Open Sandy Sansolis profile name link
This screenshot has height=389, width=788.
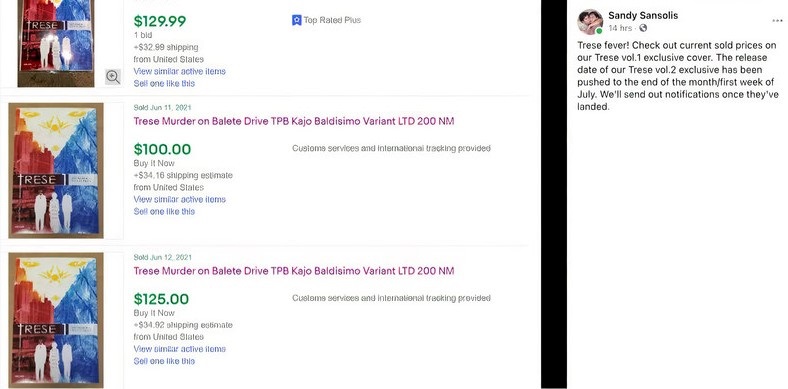(643, 16)
